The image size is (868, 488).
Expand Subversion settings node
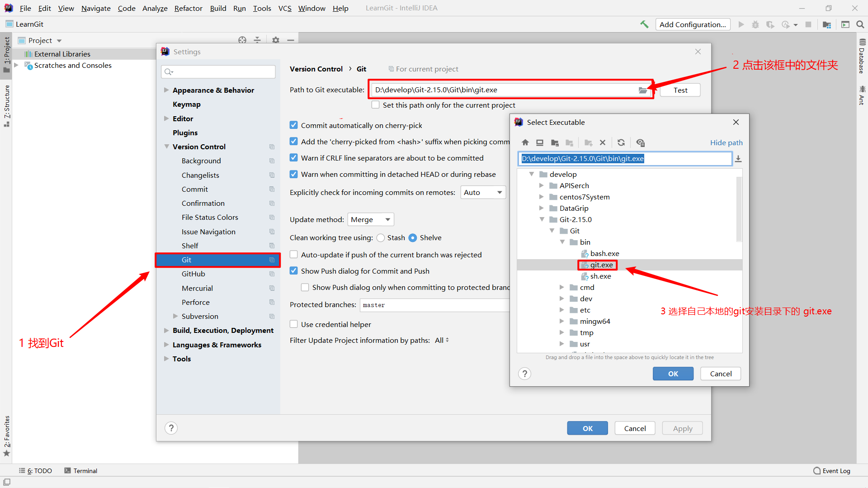(x=175, y=316)
